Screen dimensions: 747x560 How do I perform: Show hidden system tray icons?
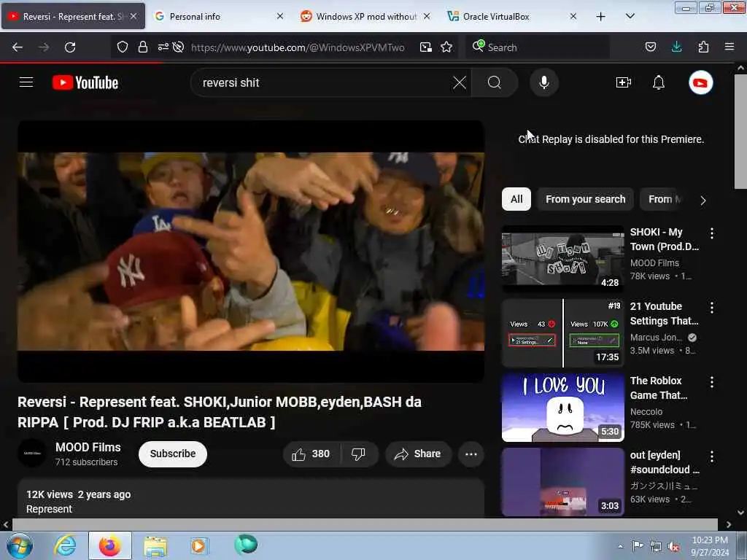click(x=620, y=546)
